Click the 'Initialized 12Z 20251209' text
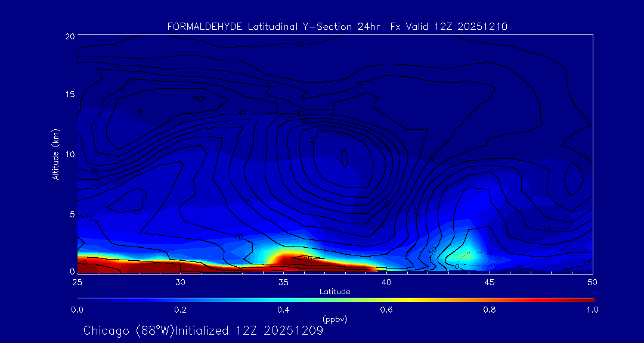Image resolution: width=644 pixels, height=343 pixels. [249, 330]
